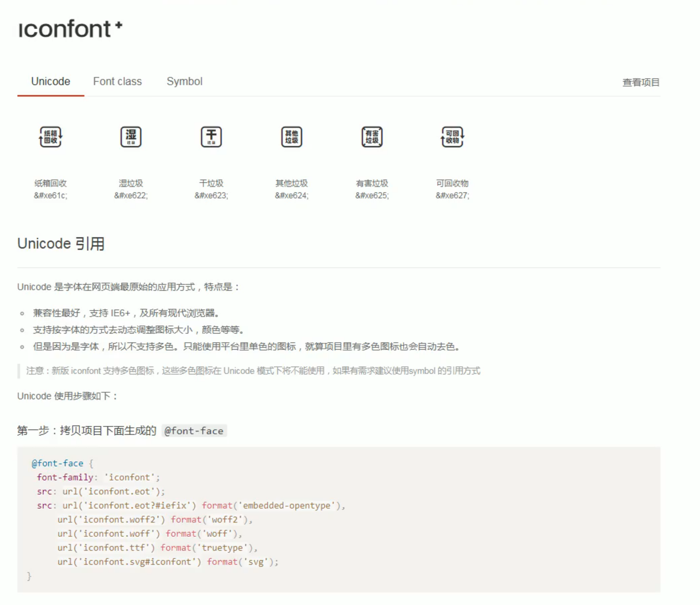Open the 查看项目 link
This screenshot has width=700, height=605.
point(641,82)
